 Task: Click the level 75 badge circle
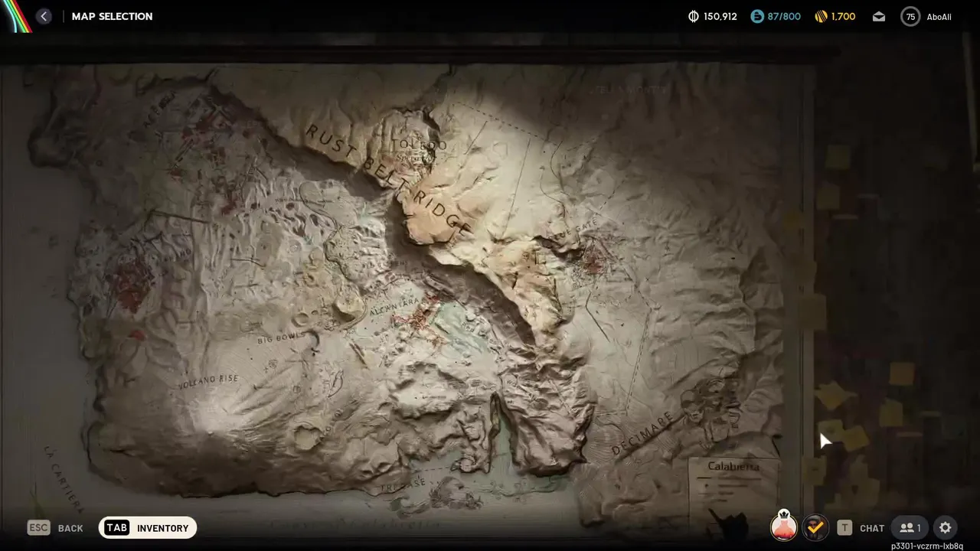[910, 16]
